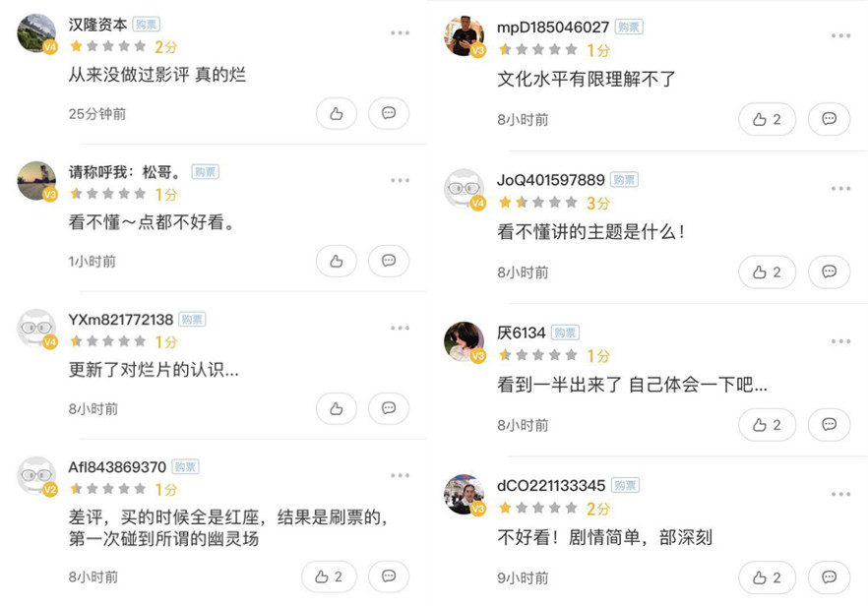
Task: Comment on 厌6134's review
Action: tap(829, 425)
